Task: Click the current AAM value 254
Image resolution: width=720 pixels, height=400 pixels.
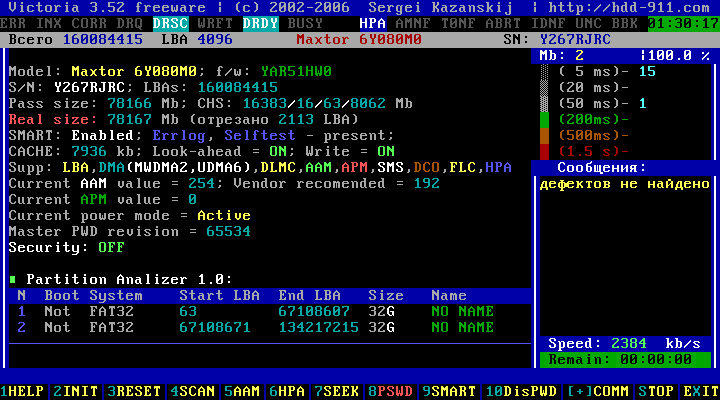Action: (x=201, y=184)
